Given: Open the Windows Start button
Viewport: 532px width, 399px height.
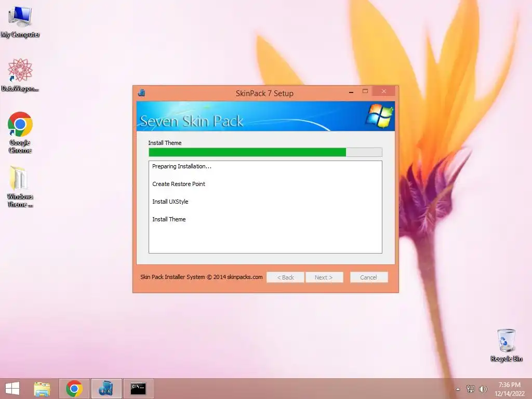Looking at the screenshot, I should point(12,389).
